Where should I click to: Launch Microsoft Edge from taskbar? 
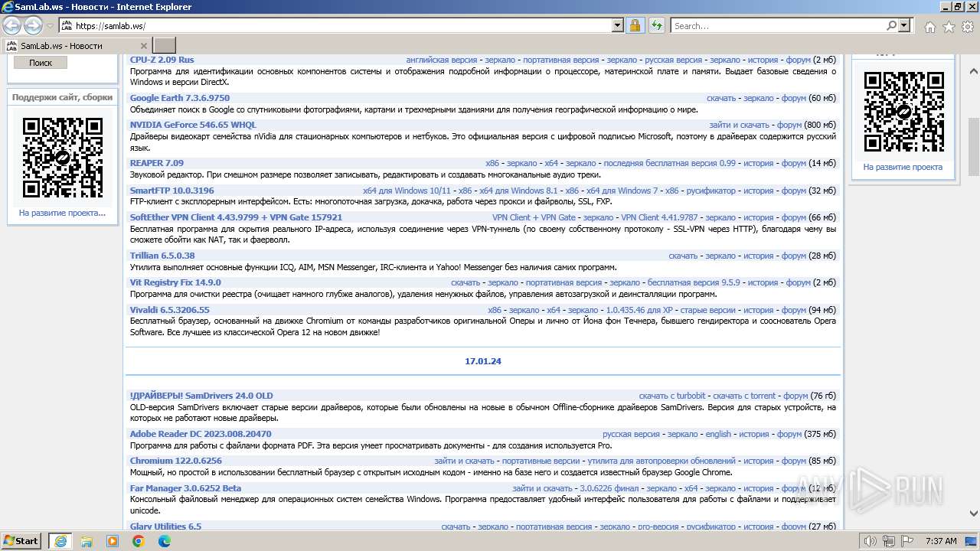[x=165, y=541]
